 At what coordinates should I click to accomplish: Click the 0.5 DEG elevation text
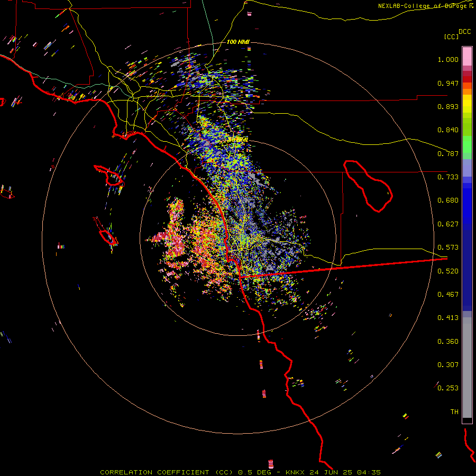coord(255,472)
